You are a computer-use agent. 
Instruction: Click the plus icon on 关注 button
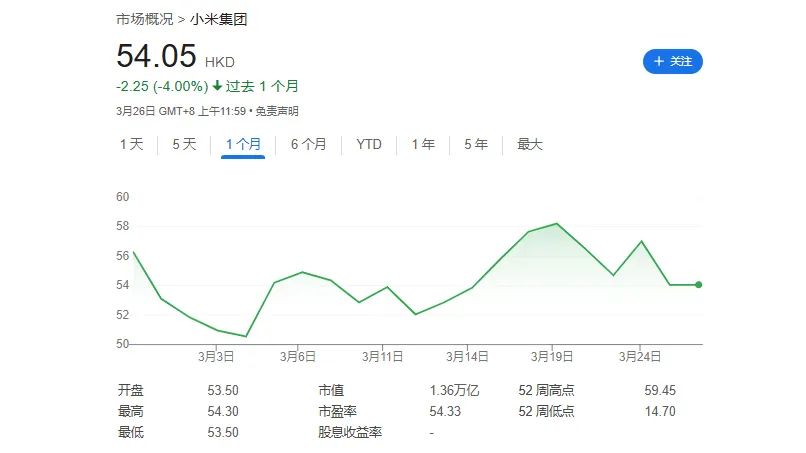pos(659,62)
